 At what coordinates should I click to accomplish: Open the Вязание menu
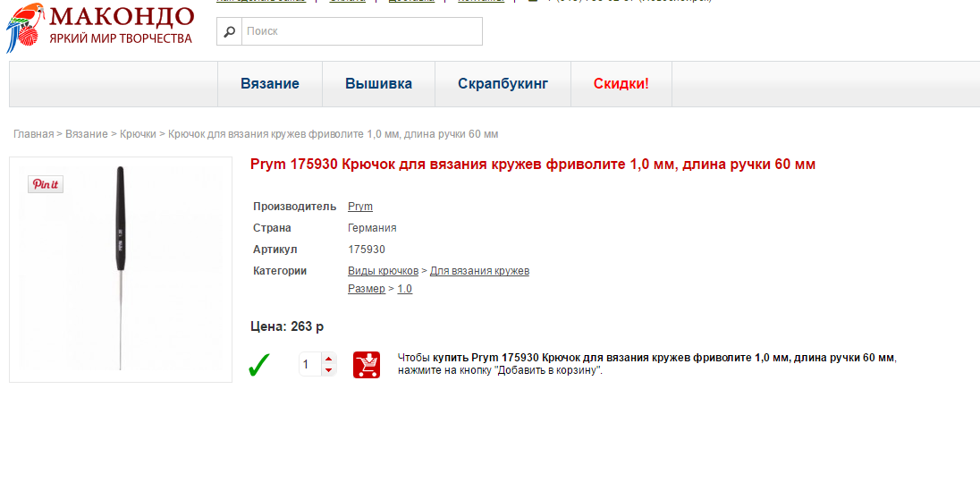(270, 84)
